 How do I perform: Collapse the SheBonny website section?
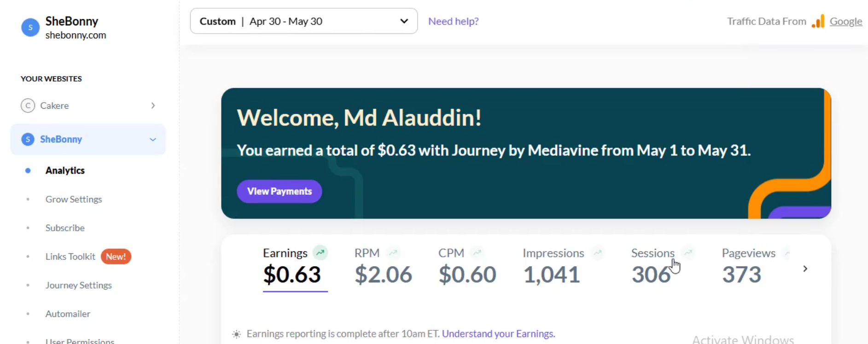tap(153, 139)
